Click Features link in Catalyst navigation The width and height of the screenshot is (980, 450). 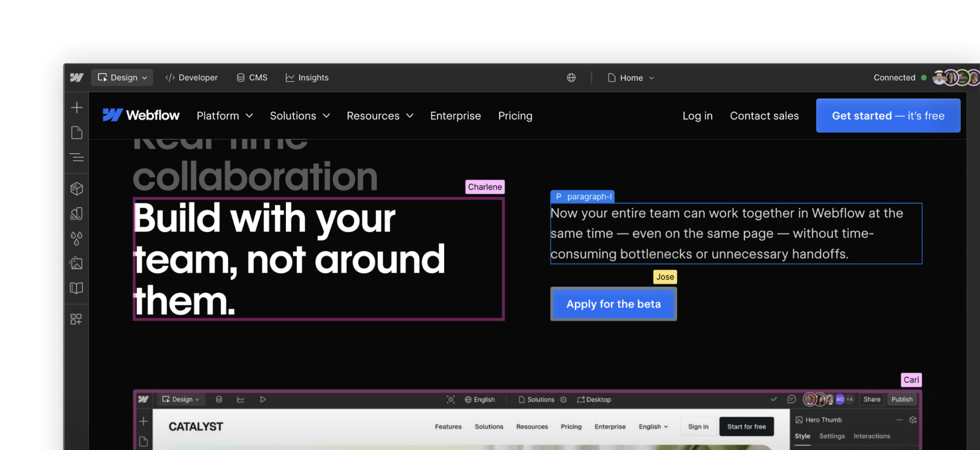[448, 427]
